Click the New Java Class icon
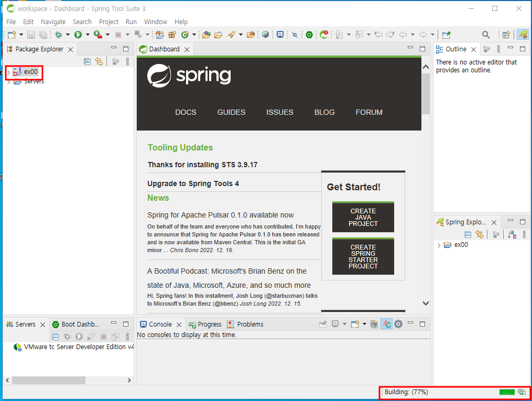 point(185,35)
